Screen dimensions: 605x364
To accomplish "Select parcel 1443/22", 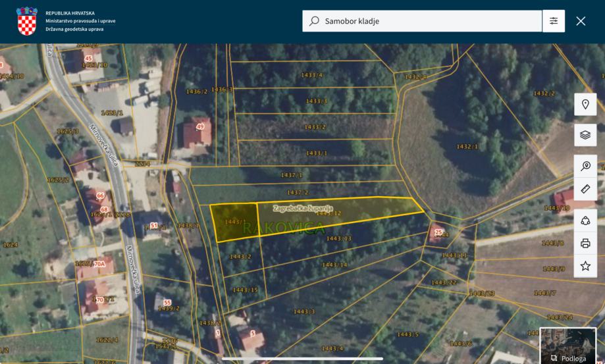I will point(444,282).
